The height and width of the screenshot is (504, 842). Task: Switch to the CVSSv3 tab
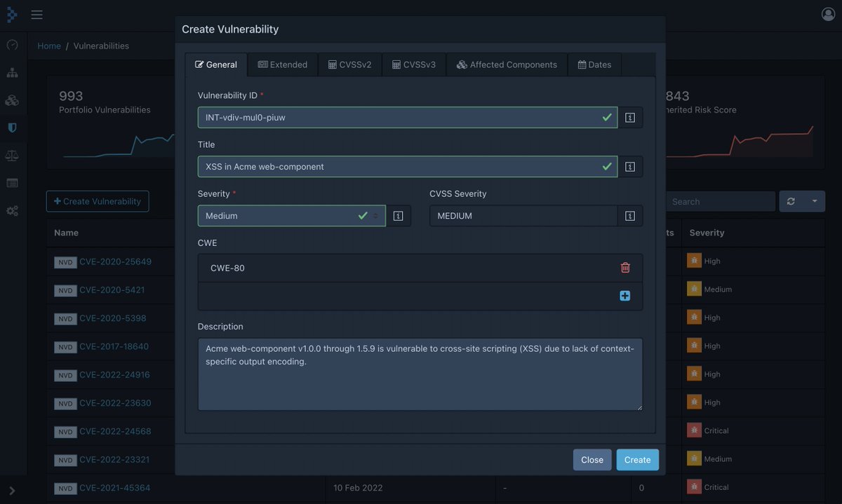pyautogui.click(x=415, y=64)
